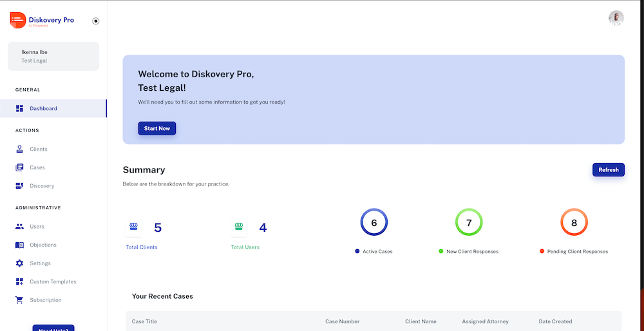
Task: Open the user profile avatar menu
Action: (x=616, y=18)
